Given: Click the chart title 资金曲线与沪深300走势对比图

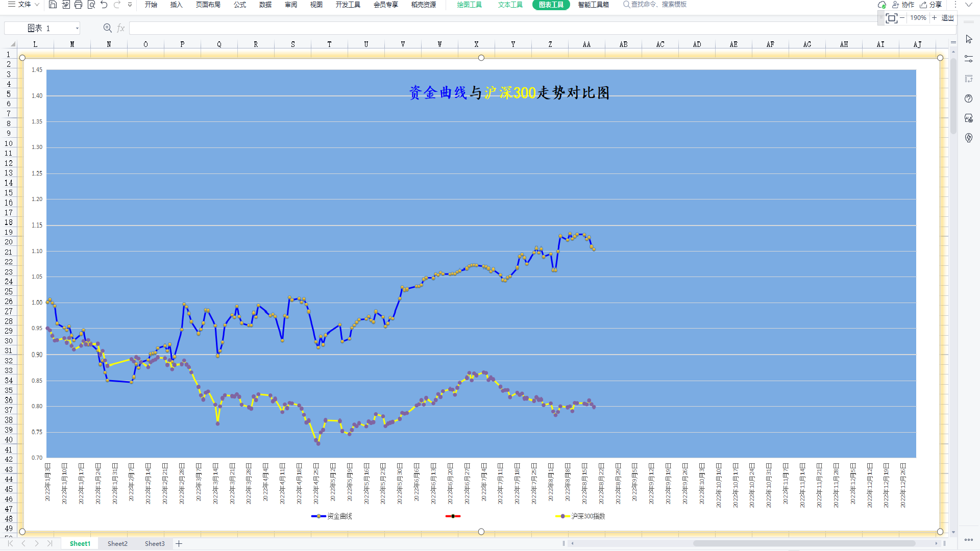Looking at the screenshot, I should click(x=509, y=93).
